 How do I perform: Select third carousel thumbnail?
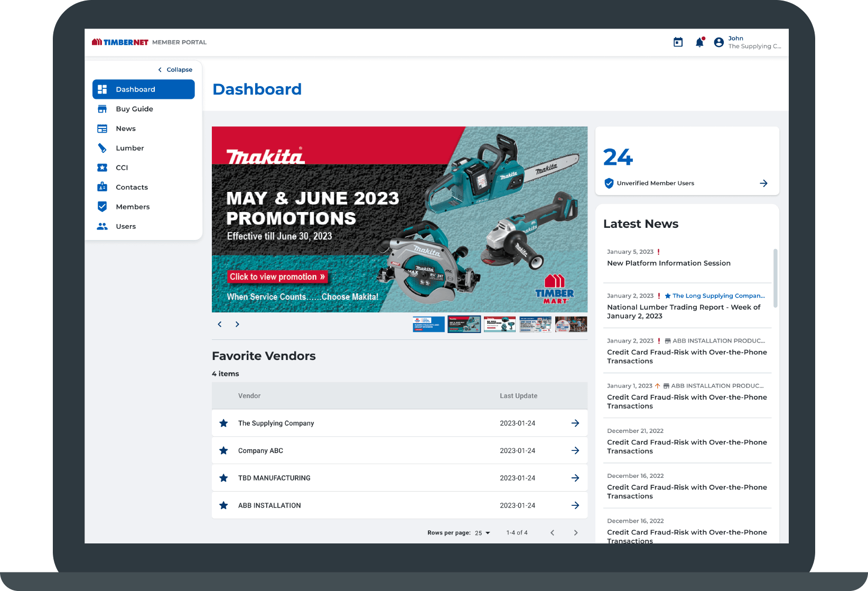[x=500, y=324]
